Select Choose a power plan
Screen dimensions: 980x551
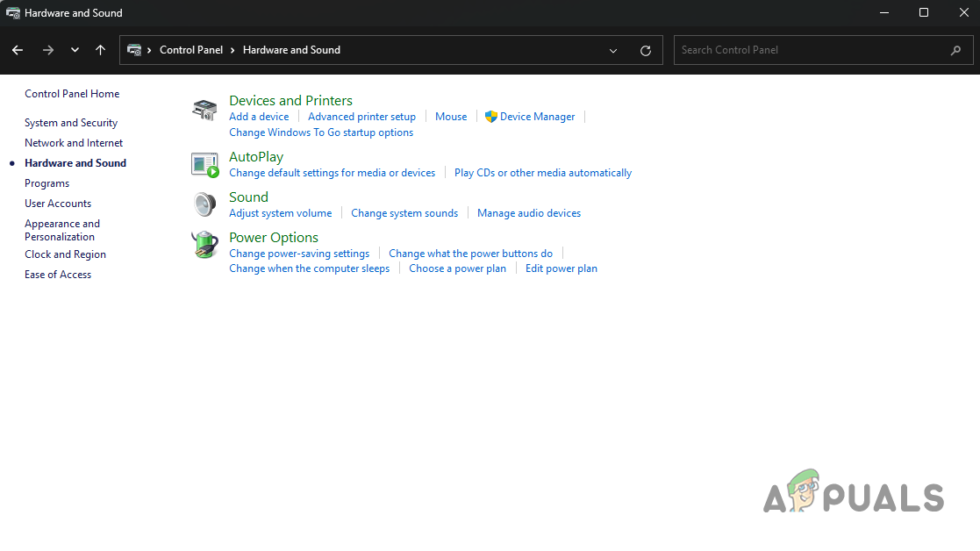click(457, 268)
